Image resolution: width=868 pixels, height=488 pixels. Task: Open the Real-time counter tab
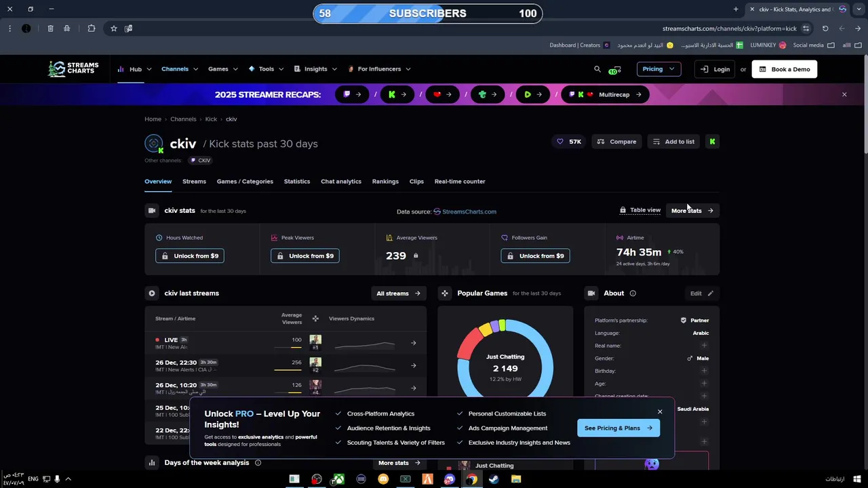pyautogui.click(x=460, y=182)
